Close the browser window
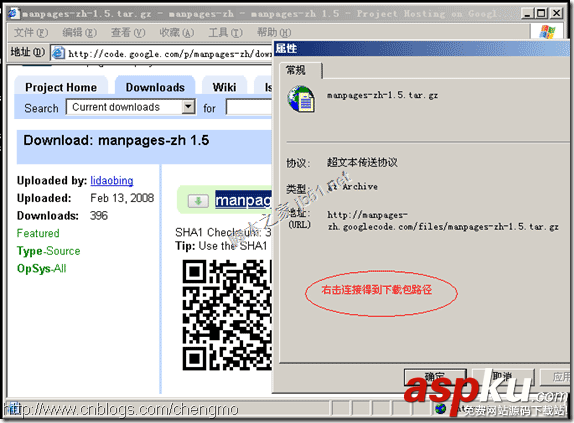Screen dimensions: 574x423 coord(556,14)
